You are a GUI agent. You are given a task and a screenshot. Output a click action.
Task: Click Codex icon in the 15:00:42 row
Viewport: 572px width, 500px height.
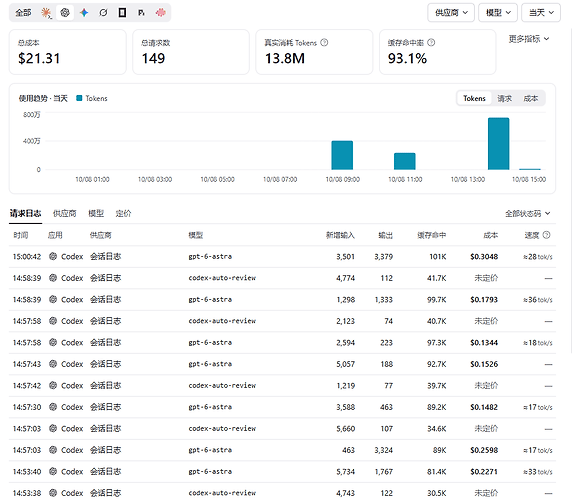click(x=53, y=256)
